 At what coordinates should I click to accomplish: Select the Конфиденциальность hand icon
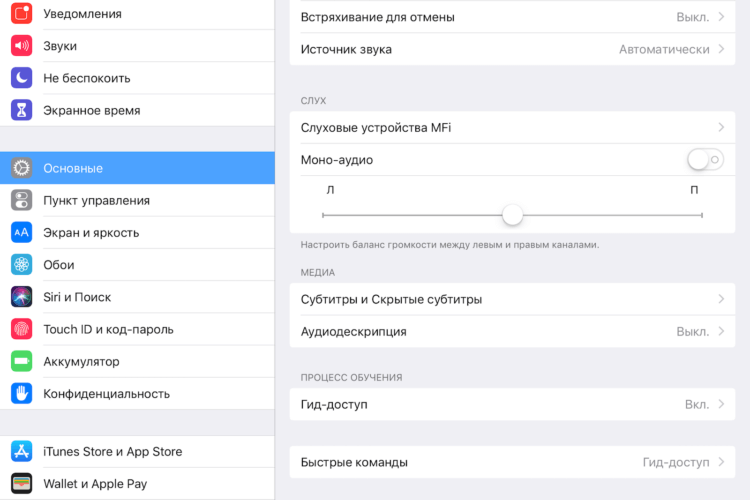[22, 393]
